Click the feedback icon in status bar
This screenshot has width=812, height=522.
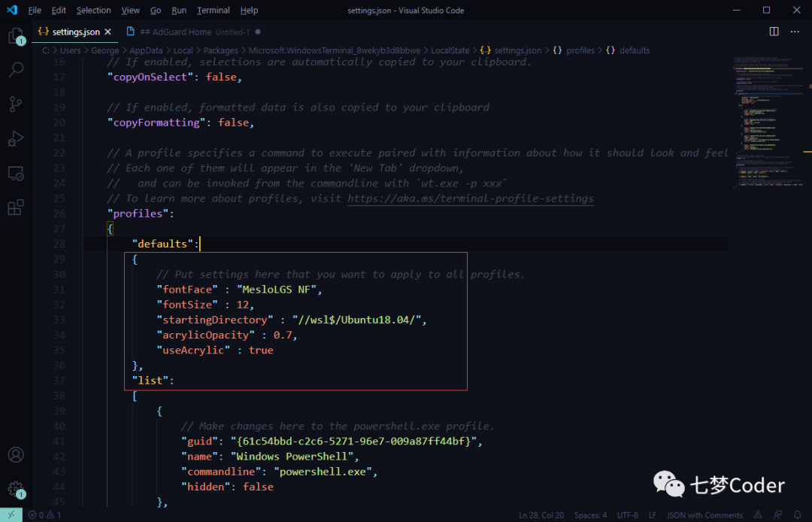(778, 515)
